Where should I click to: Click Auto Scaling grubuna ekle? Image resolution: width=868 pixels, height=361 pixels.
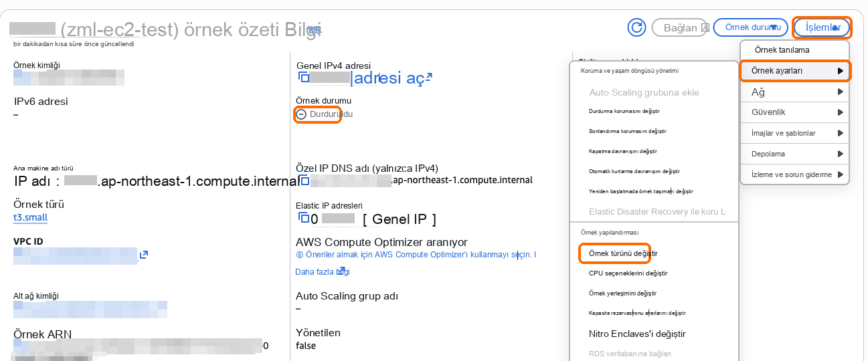[644, 92]
